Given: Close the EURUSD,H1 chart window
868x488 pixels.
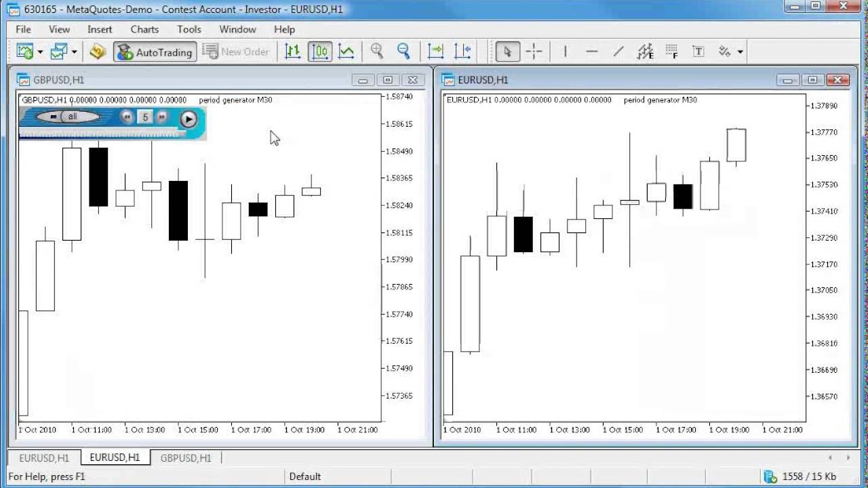Looking at the screenshot, I should [x=838, y=80].
